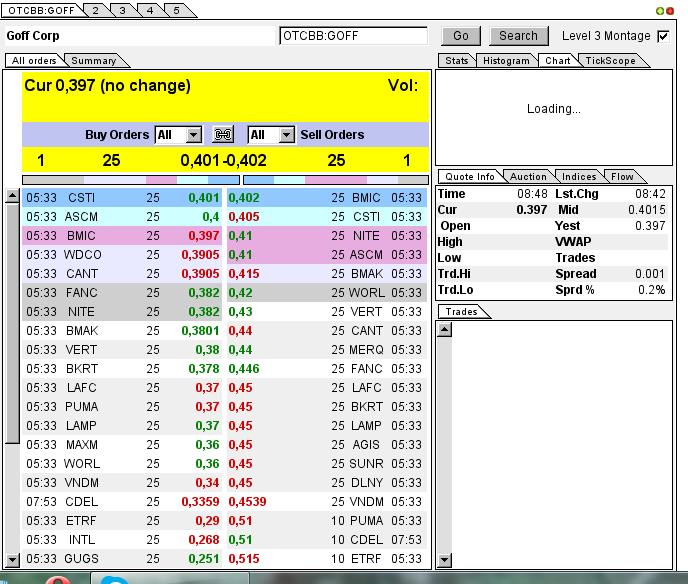Viewport: 688px width, 584px height.
Task: Click the Spread value 0.001
Action: click(649, 274)
